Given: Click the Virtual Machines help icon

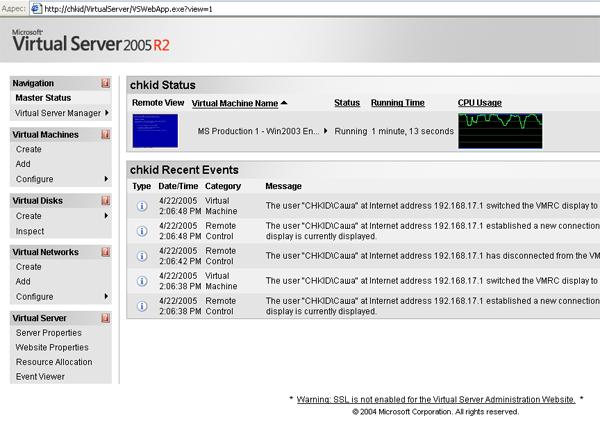Looking at the screenshot, I should click(x=106, y=134).
